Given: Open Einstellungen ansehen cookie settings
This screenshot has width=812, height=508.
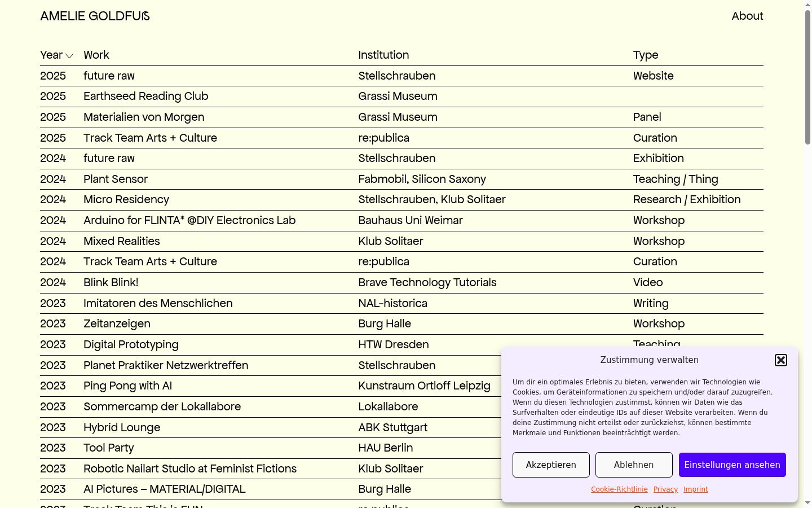Looking at the screenshot, I should [x=732, y=465].
